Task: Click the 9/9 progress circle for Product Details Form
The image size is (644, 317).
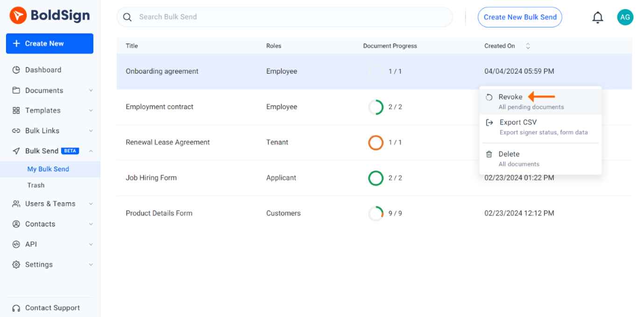Action: (376, 213)
